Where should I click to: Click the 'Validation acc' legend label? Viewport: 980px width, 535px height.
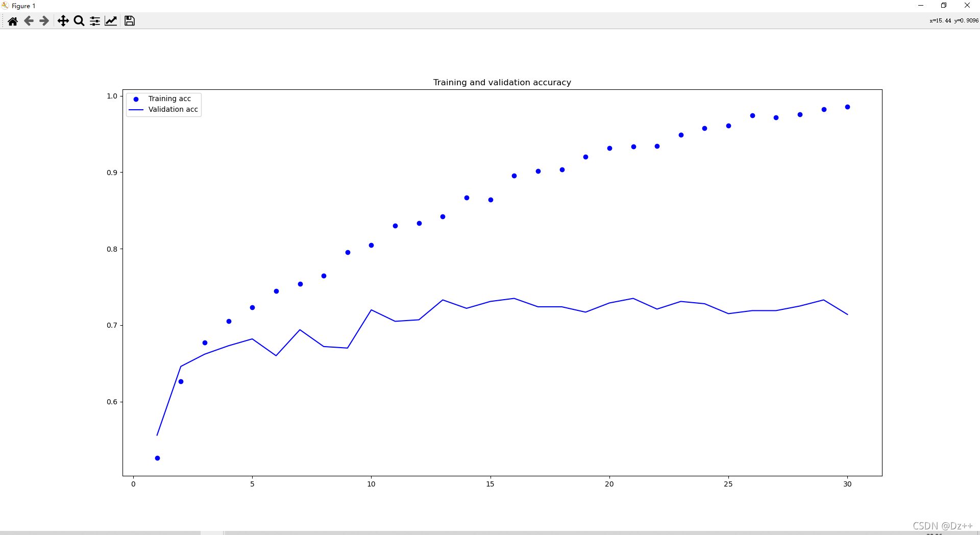click(x=173, y=109)
